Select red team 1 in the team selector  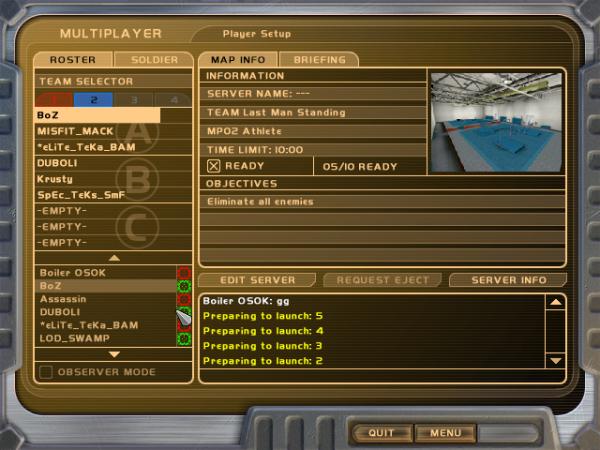click(x=54, y=99)
